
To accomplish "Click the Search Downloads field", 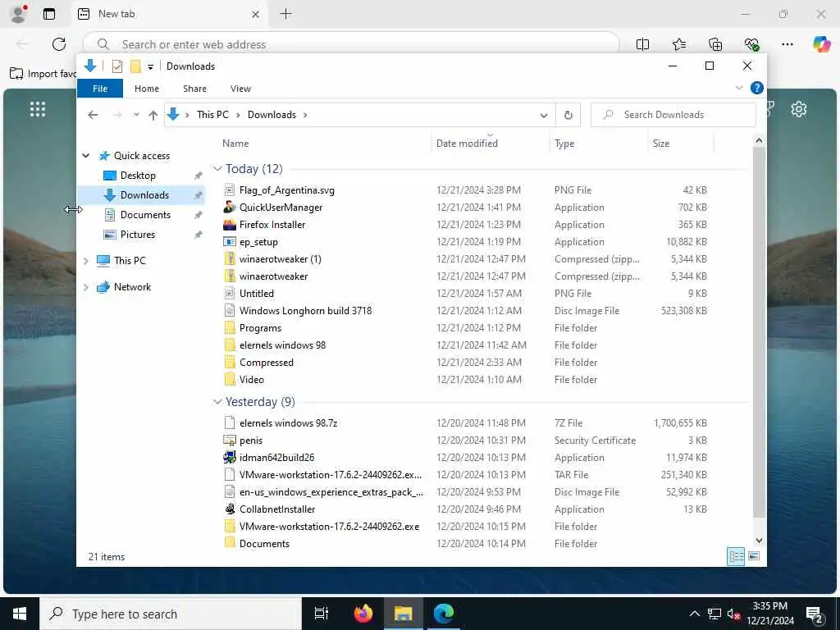I will [673, 115].
